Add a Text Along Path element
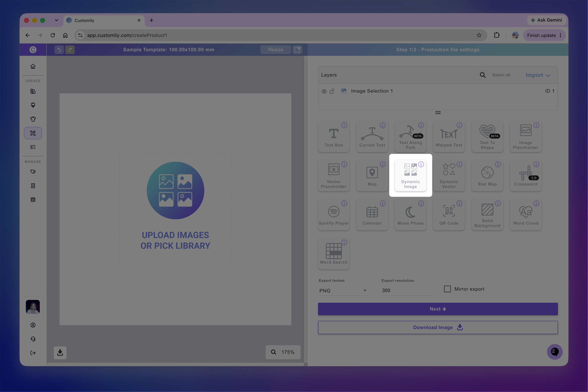588x392 pixels. click(410, 136)
